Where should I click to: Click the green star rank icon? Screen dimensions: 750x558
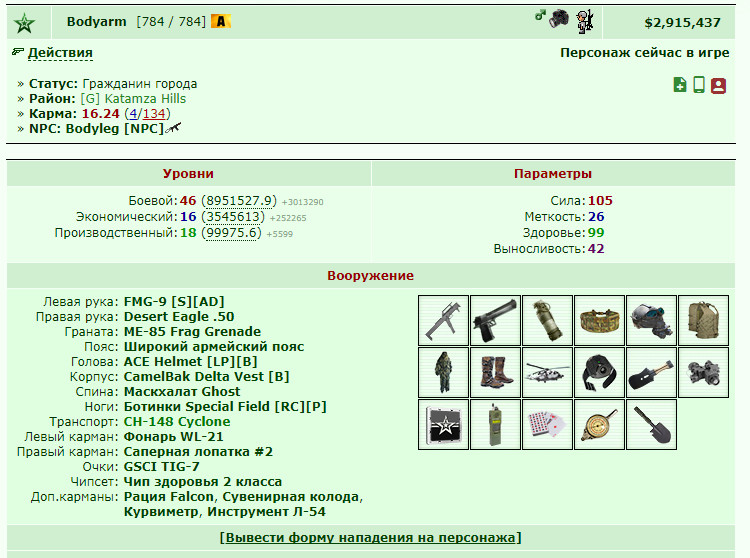24,23
